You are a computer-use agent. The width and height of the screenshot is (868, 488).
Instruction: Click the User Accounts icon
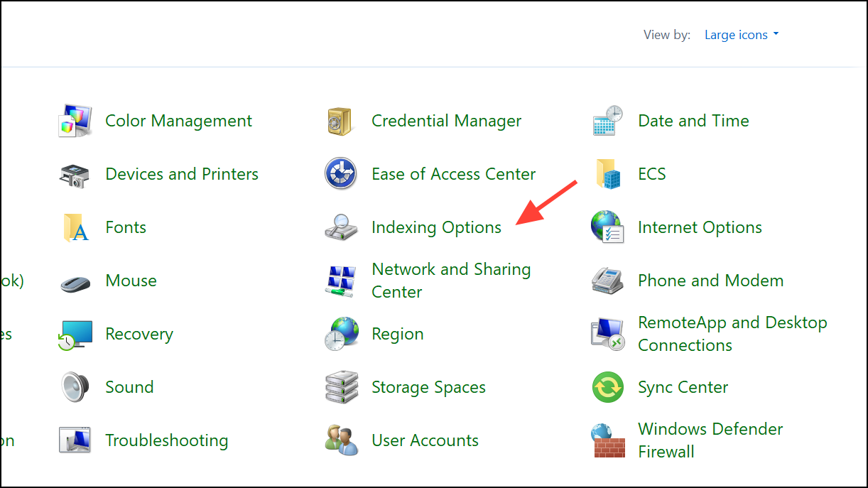(x=340, y=440)
